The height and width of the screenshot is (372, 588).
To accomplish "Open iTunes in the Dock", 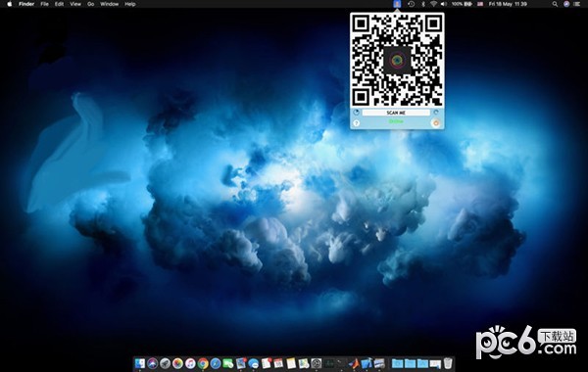I will pyautogui.click(x=190, y=363).
